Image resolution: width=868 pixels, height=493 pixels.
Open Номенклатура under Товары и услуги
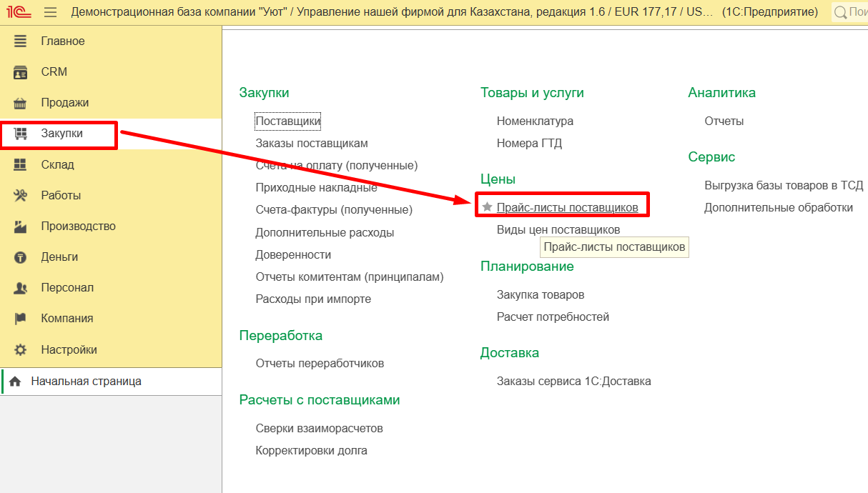pyautogui.click(x=535, y=121)
